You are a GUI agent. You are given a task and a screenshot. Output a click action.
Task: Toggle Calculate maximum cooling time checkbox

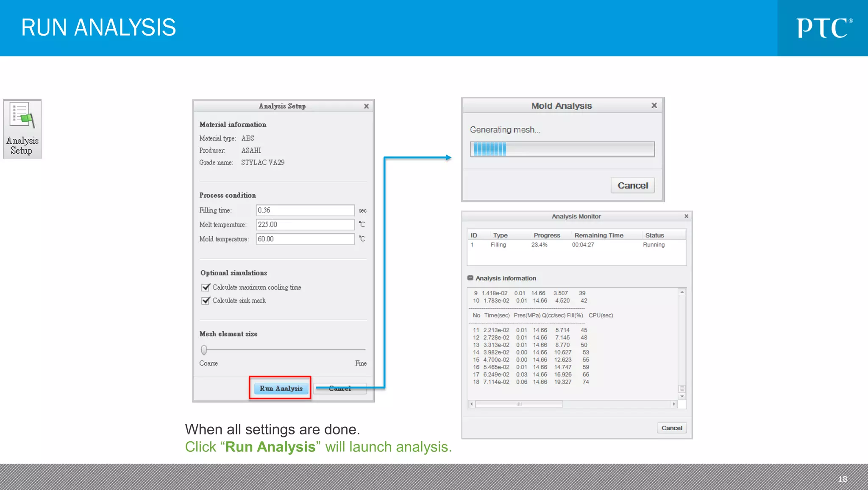206,288
